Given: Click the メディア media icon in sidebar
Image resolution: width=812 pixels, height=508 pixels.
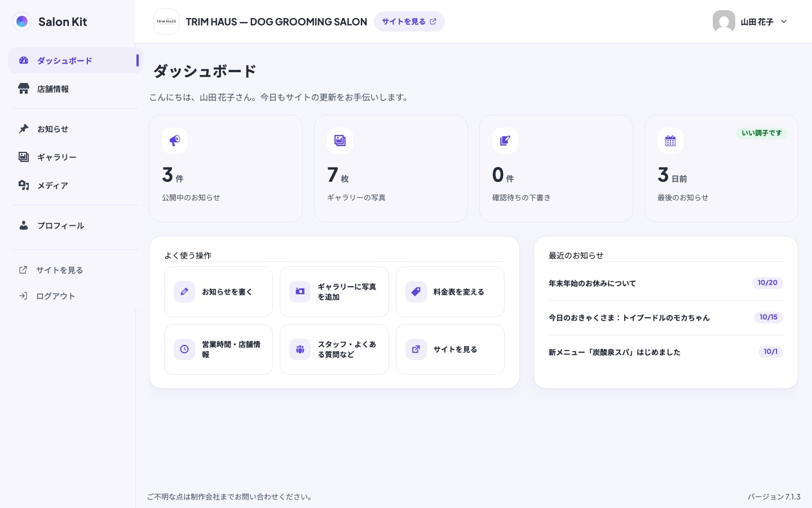Looking at the screenshot, I should point(24,185).
